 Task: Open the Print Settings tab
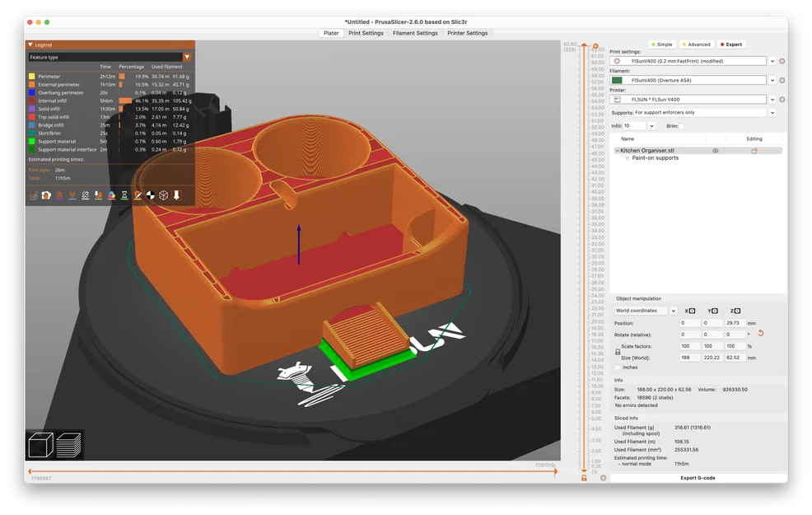tap(366, 33)
